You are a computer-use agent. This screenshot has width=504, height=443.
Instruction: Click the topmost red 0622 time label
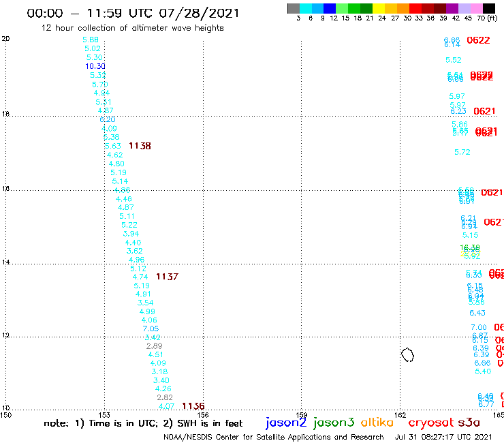click(x=478, y=40)
